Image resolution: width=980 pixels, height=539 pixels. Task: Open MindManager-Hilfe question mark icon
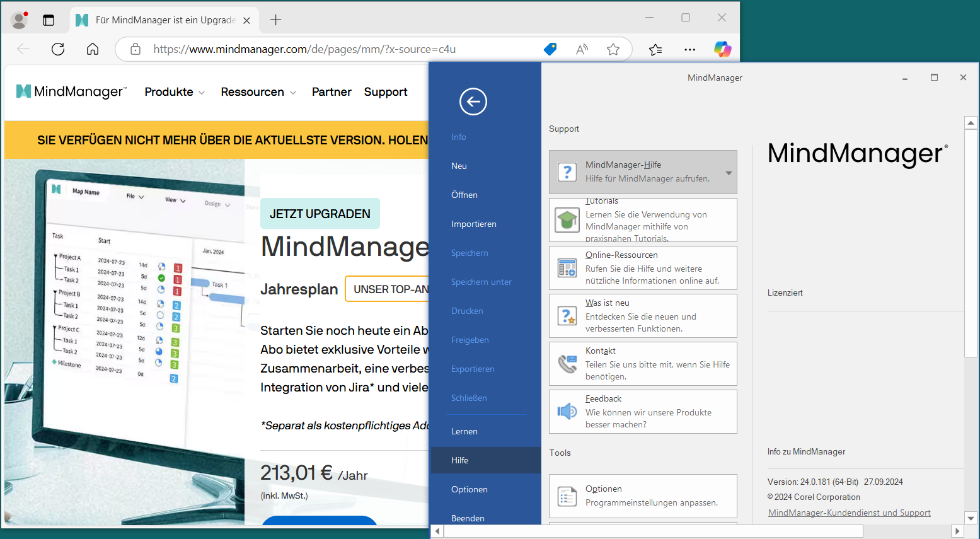point(567,172)
